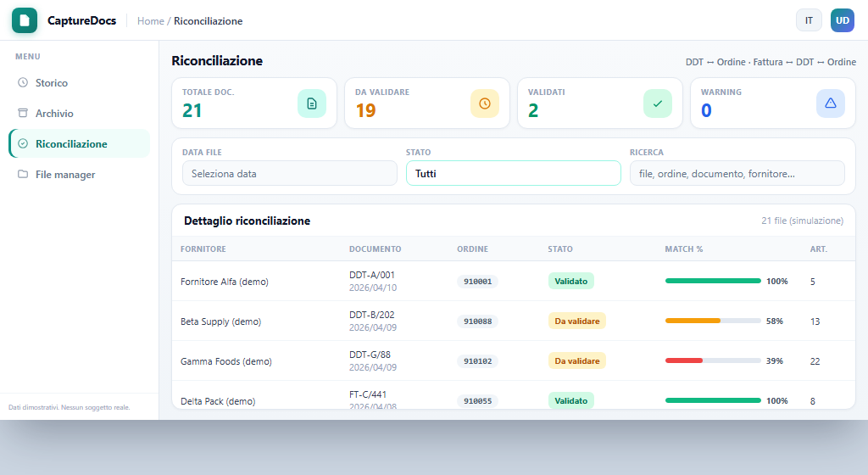
Task: Open the Seleziona data date picker
Action: [290, 173]
